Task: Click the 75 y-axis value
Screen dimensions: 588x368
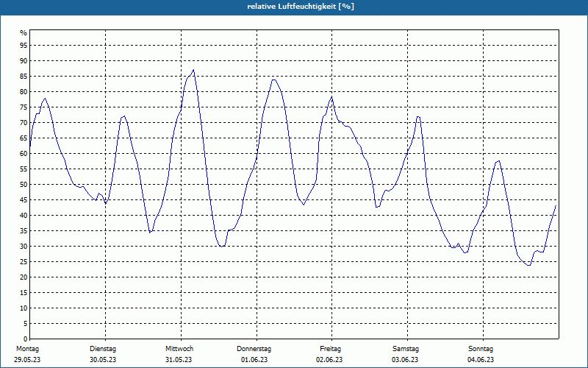Action: (24, 107)
